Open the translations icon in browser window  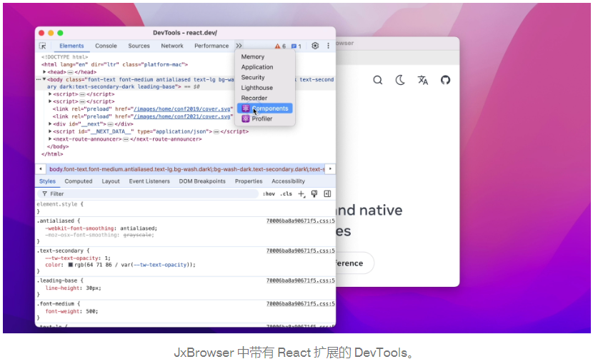coord(423,80)
